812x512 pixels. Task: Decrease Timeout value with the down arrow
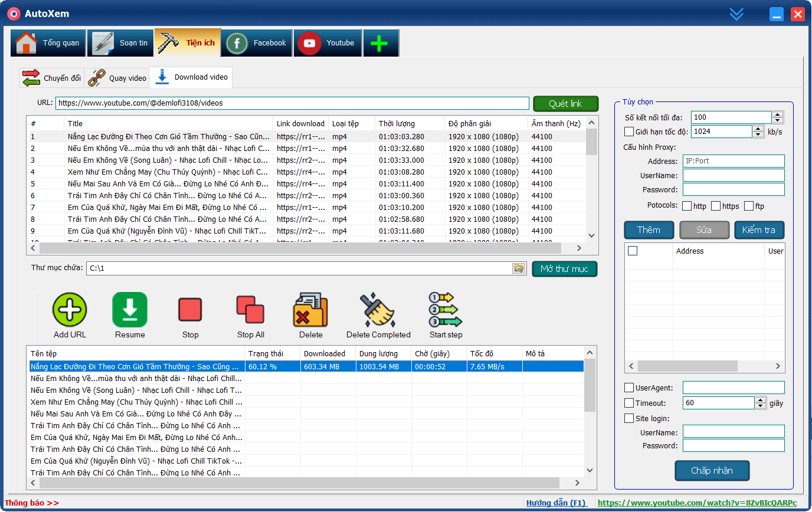pos(760,406)
